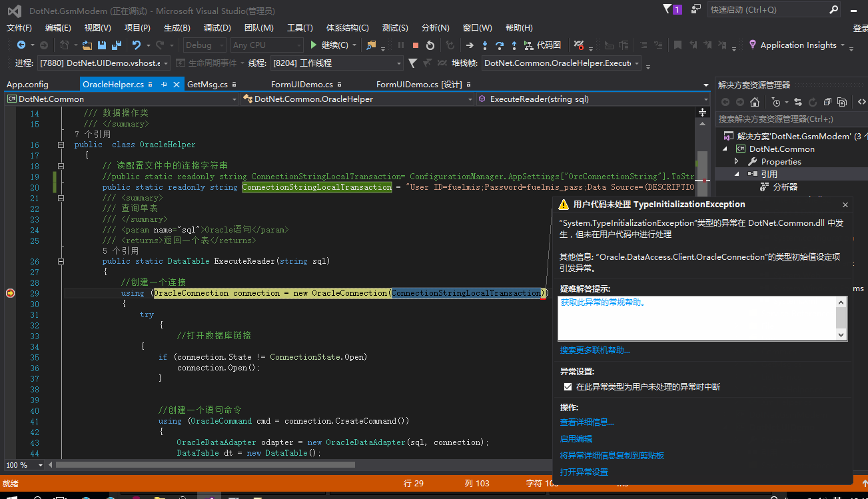Click 将异常详细信息复制到剪贴板 link
This screenshot has width=868, height=499.
point(612,456)
